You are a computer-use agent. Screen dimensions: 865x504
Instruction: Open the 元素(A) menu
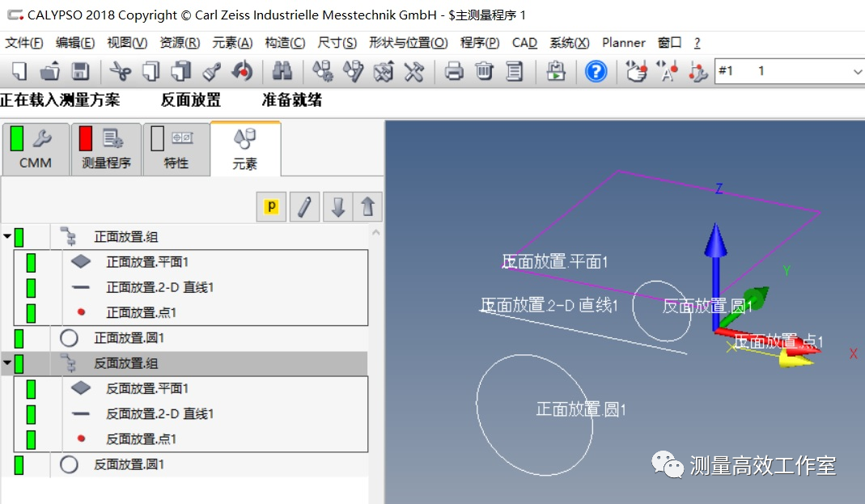click(x=232, y=43)
